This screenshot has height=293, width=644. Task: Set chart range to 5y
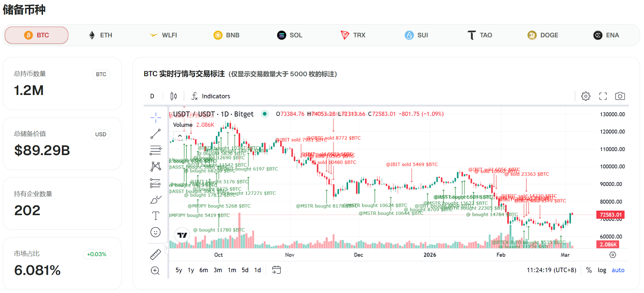pyautogui.click(x=179, y=270)
